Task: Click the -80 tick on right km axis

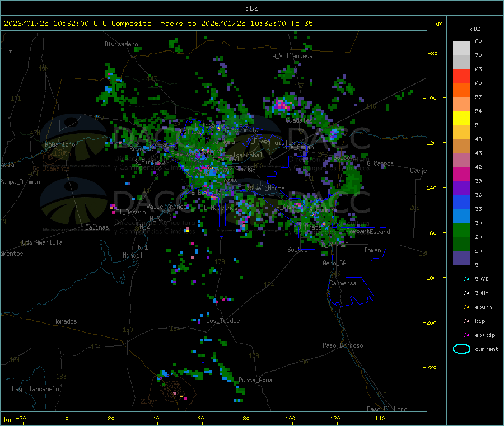Action: 433,53
